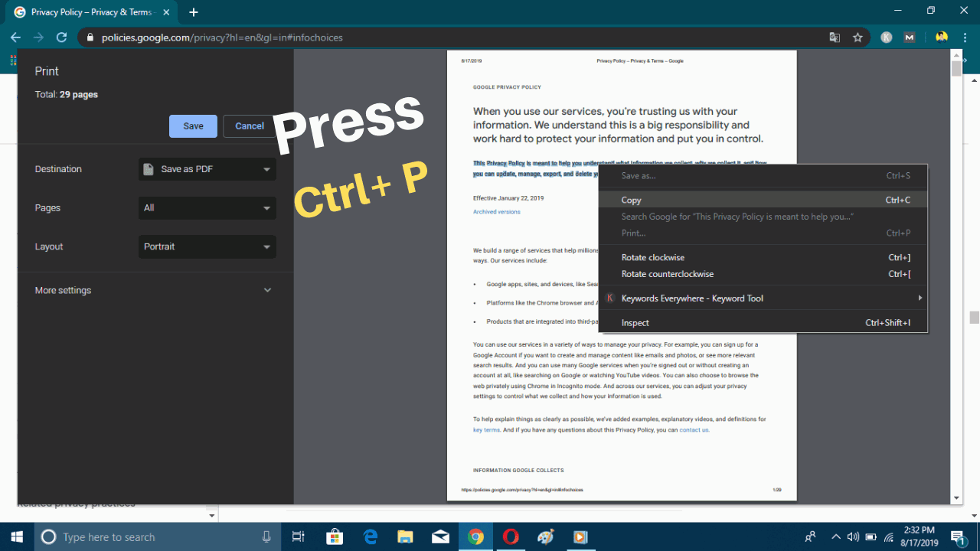
Task: Open Chrome's three-dot menu
Action: coord(964,37)
